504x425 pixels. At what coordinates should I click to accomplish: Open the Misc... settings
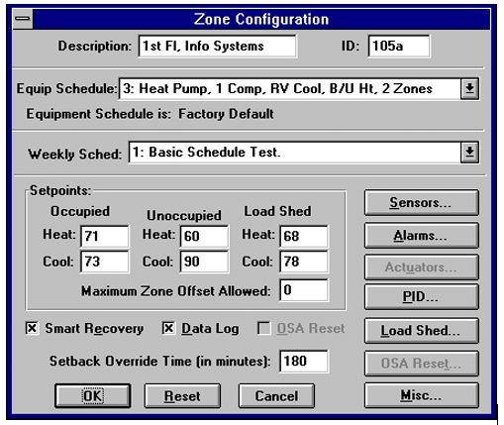422,395
